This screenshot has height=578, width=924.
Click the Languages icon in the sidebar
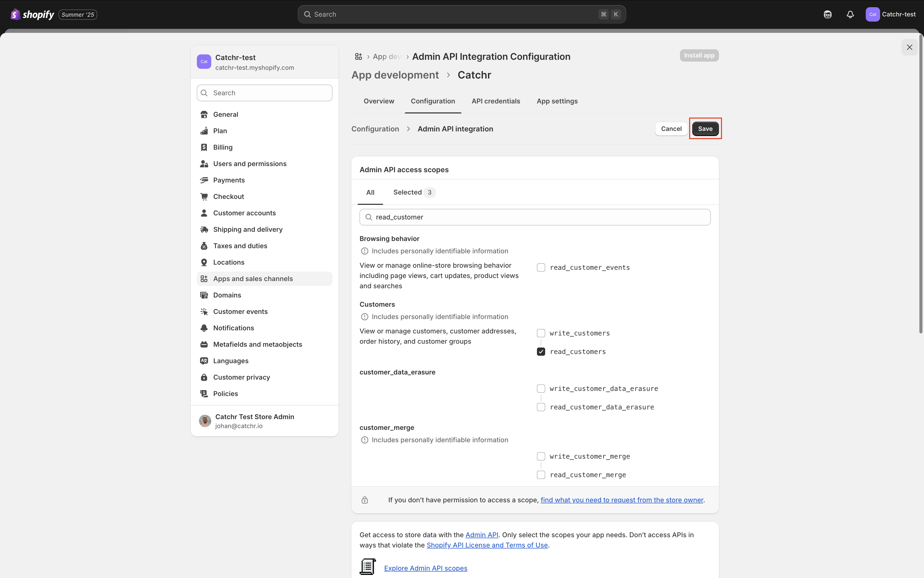coord(204,361)
